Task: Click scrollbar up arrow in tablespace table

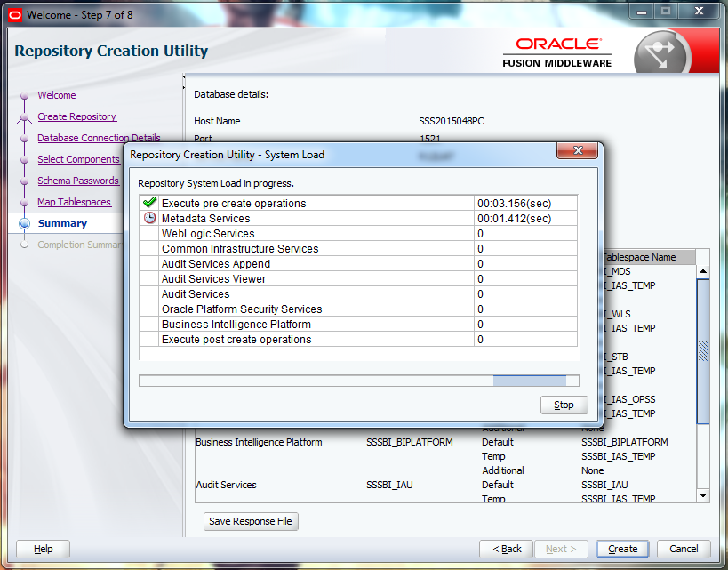Action: (703, 271)
